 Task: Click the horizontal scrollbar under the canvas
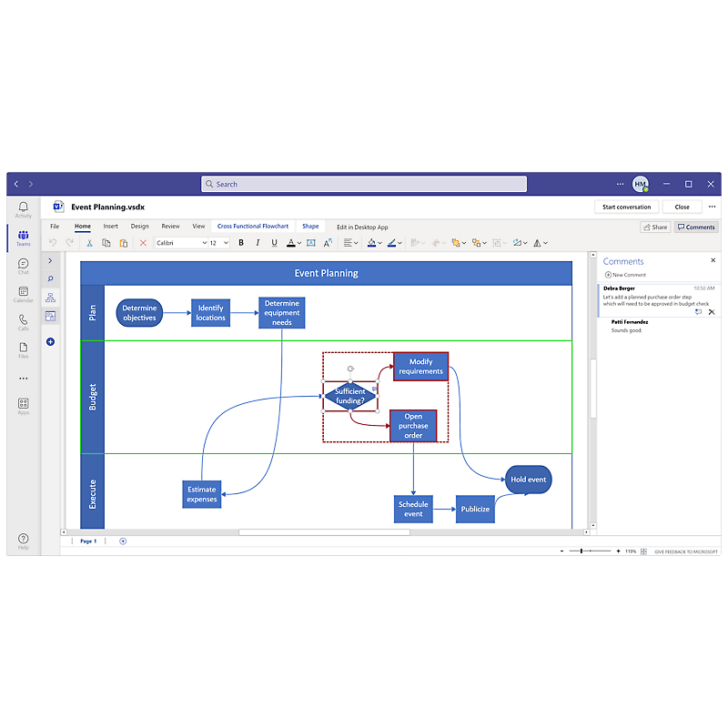pos(325,532)
